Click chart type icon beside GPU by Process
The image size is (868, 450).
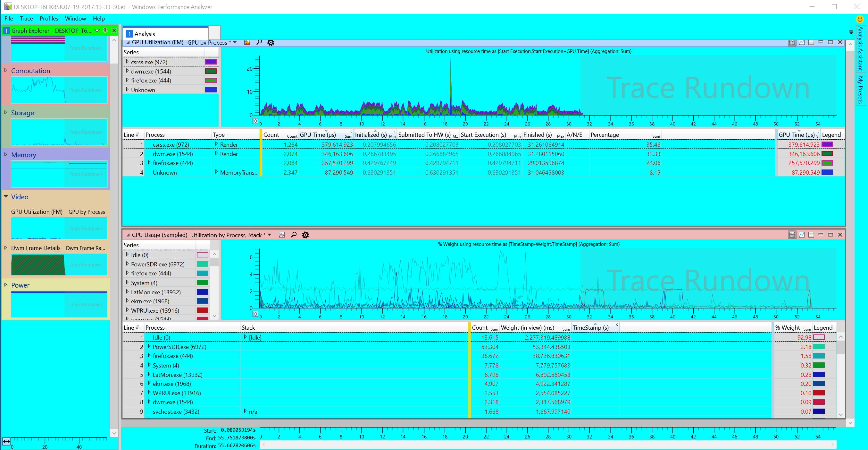[x=247, y=42]
